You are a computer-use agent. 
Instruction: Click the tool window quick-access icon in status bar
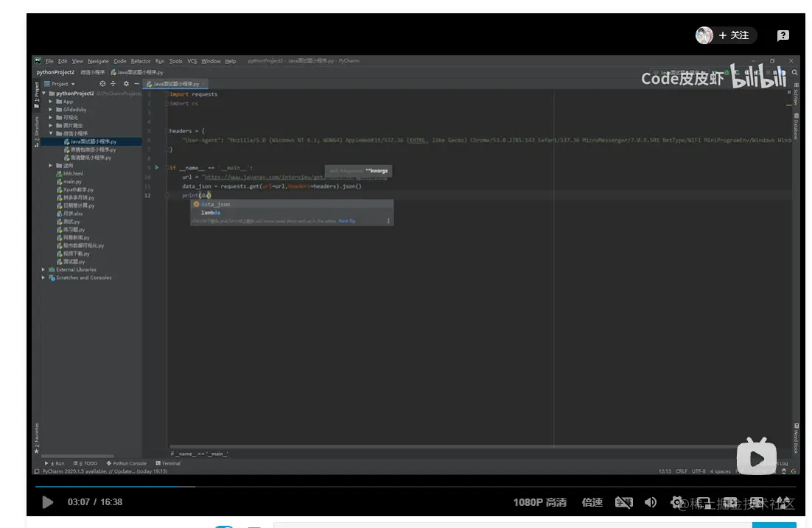[36, 471]
